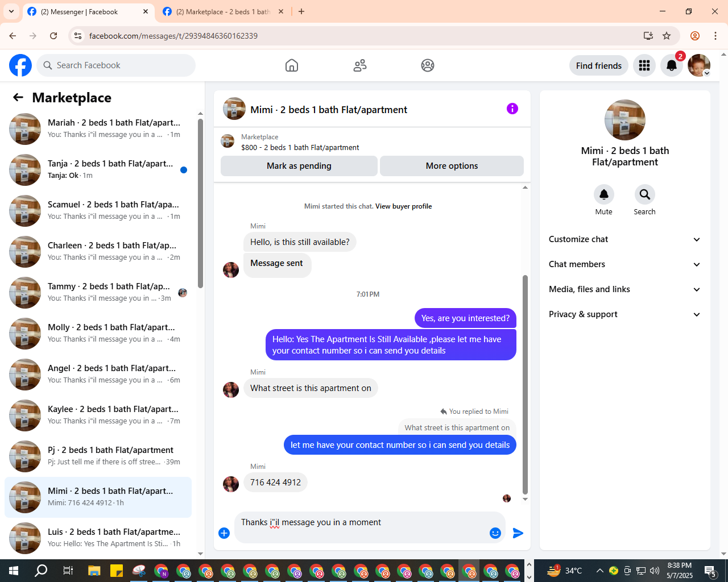
Task: Send the message with arrow icon
Action: tap(518, 533)
